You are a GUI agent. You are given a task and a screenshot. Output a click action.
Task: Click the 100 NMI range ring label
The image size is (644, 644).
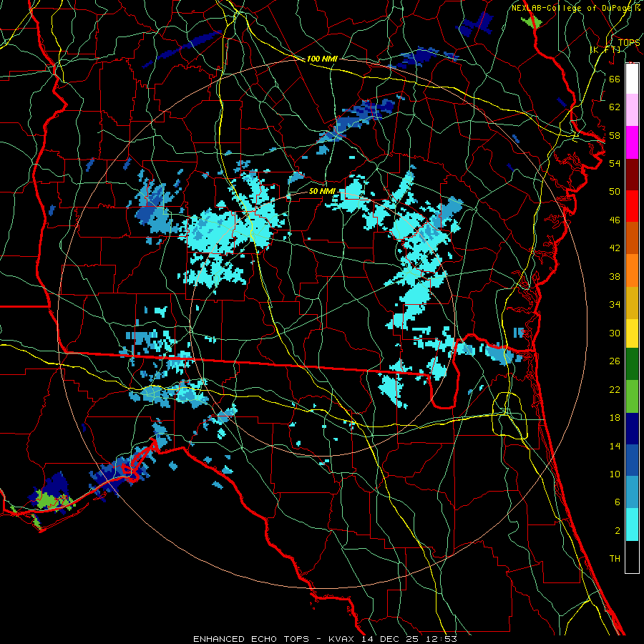point(322,59)
